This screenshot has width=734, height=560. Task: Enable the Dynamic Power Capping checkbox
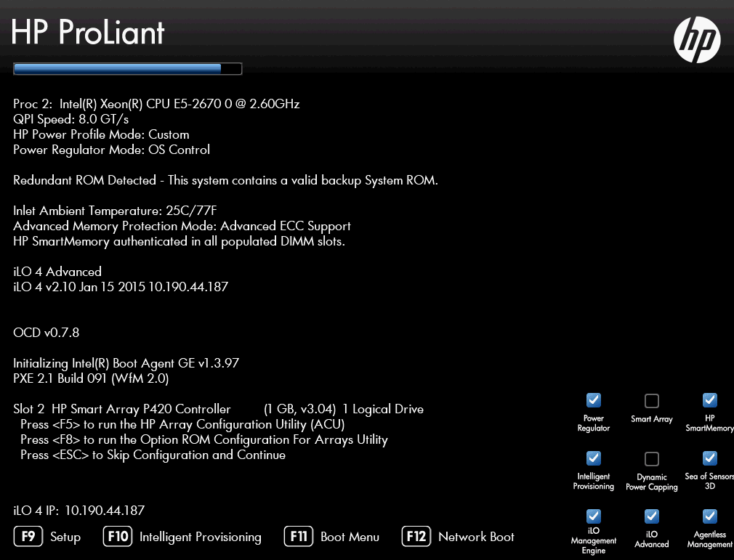pyautogui.click(x=652, y=459)
